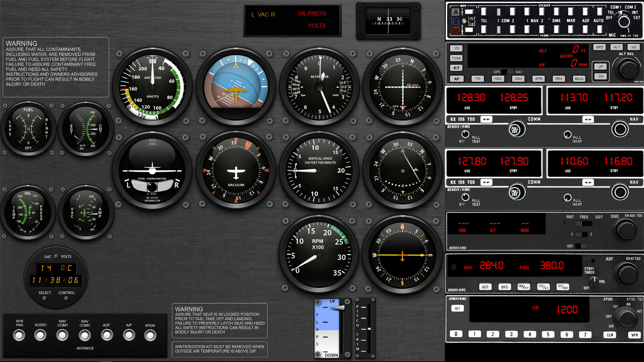
Task: Click the autopilot REV button
Action: coord(559,79)
